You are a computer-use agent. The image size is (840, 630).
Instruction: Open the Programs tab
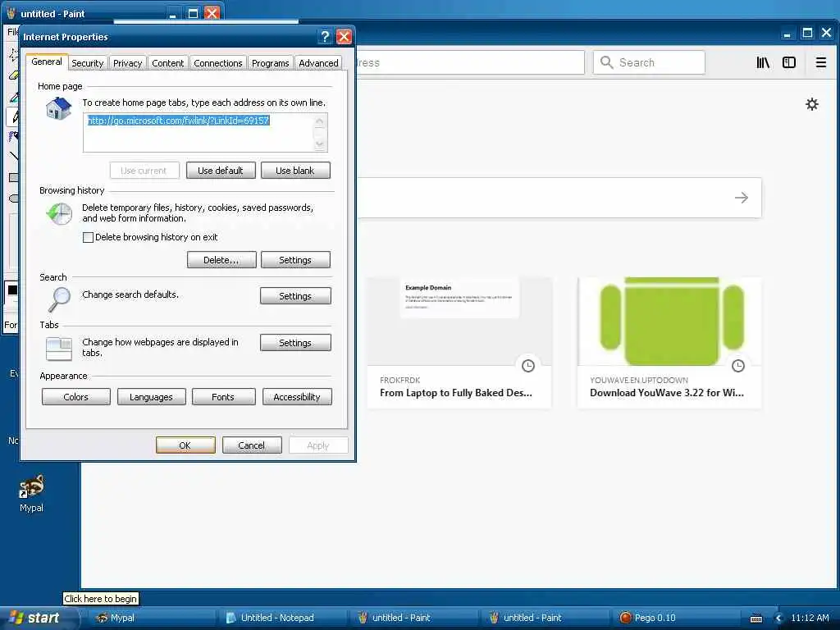270,63
